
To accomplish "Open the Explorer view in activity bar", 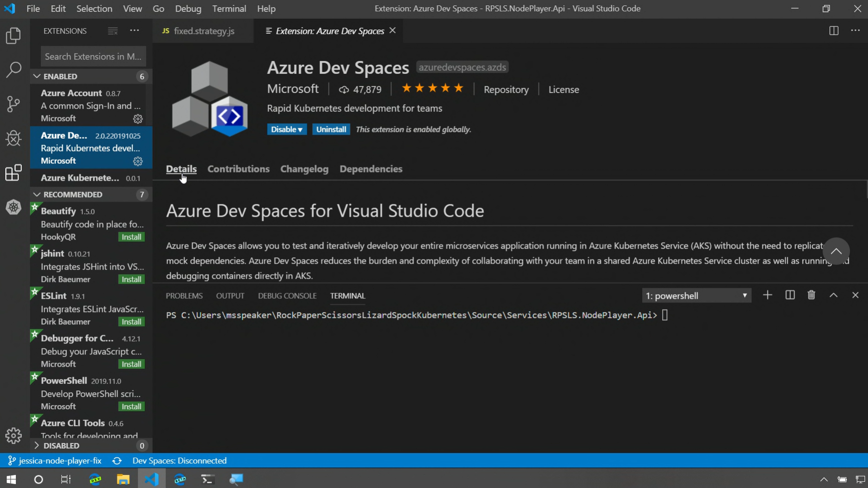I will coord(13,36).
